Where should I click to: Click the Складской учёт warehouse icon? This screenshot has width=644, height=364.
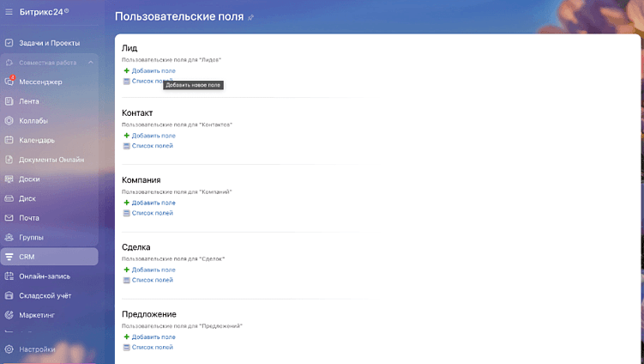click(9, 295)
